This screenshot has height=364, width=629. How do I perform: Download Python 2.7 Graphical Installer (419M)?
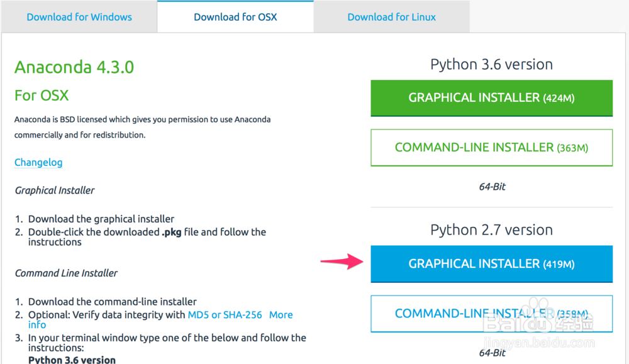click(x=491, y=264)
